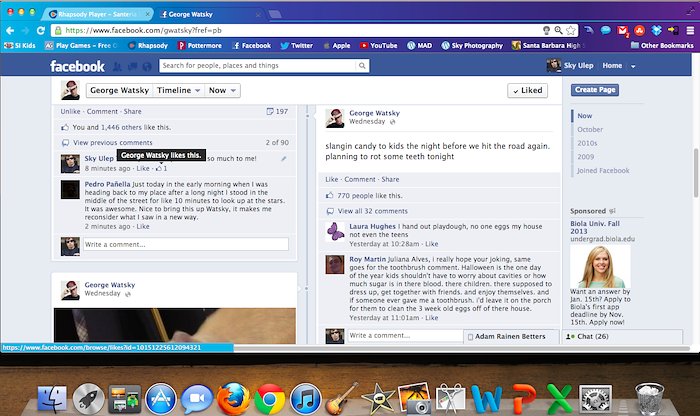Expand View previous comments
Viewport: 700px width, 416px height.
112,143
